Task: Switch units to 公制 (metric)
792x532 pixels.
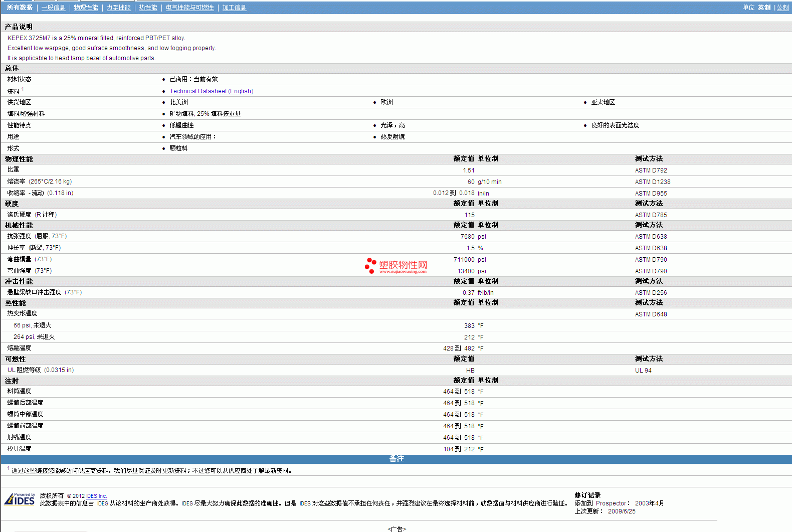Action: [782, 8]
